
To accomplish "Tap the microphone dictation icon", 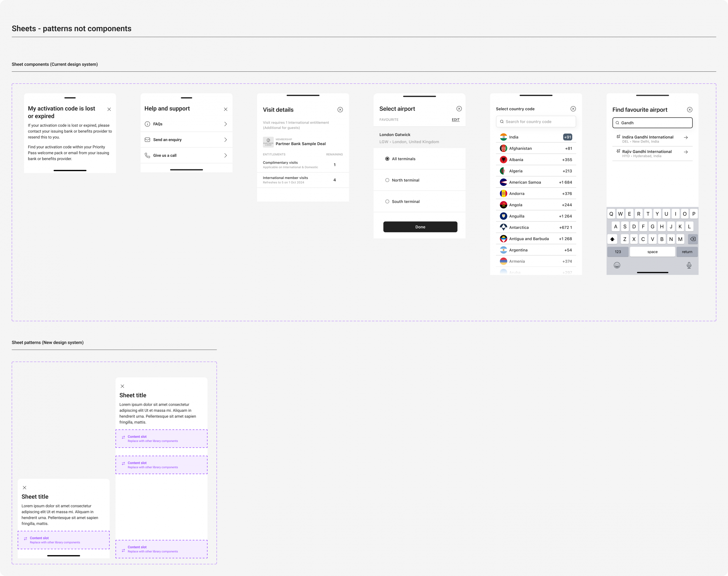I will [x=689, y=266].
